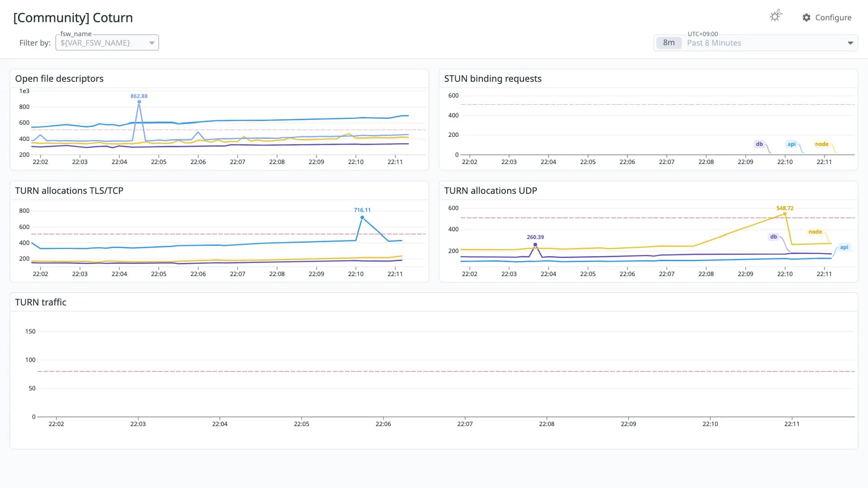Select api tag in TURN allocations UDP
Viewport: 868px width, 488px height.
pos(844,247)
